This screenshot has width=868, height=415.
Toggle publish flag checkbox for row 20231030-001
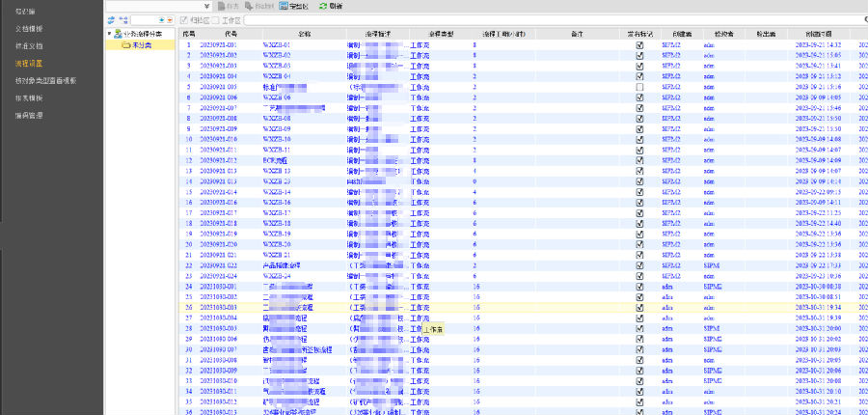[640, 287]
